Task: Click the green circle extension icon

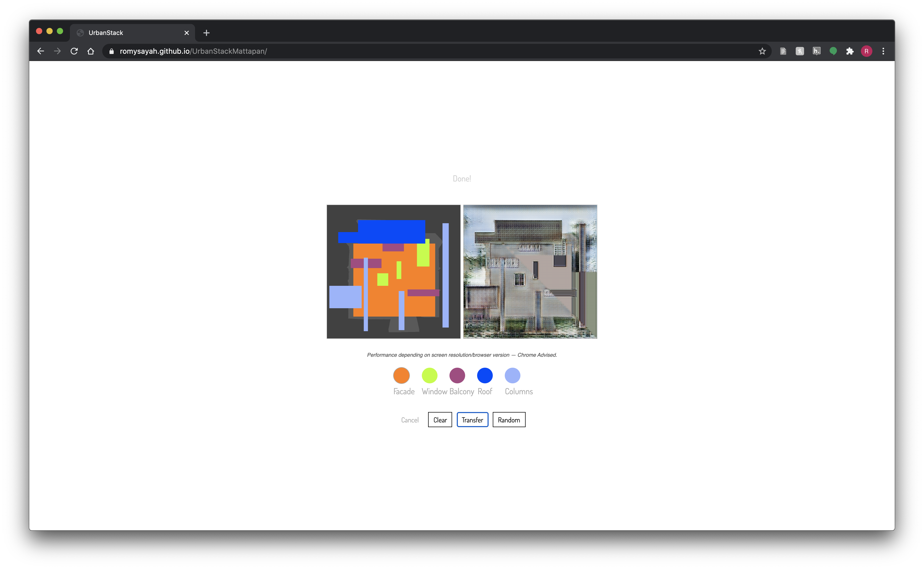Action: [x=833, y=51]
